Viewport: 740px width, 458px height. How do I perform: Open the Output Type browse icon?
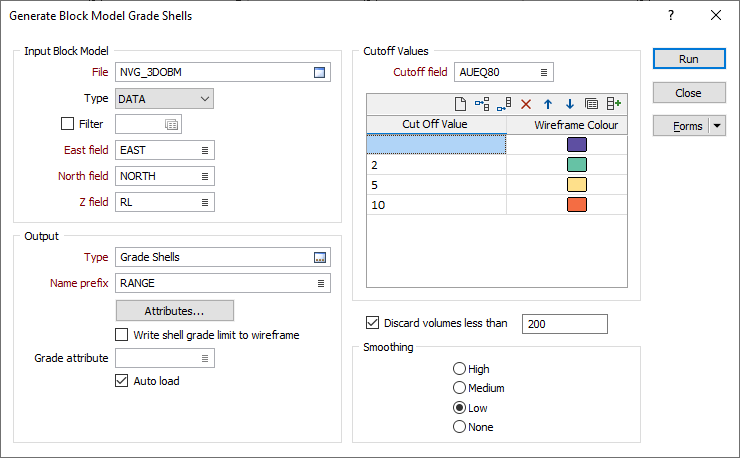point(320,257)
